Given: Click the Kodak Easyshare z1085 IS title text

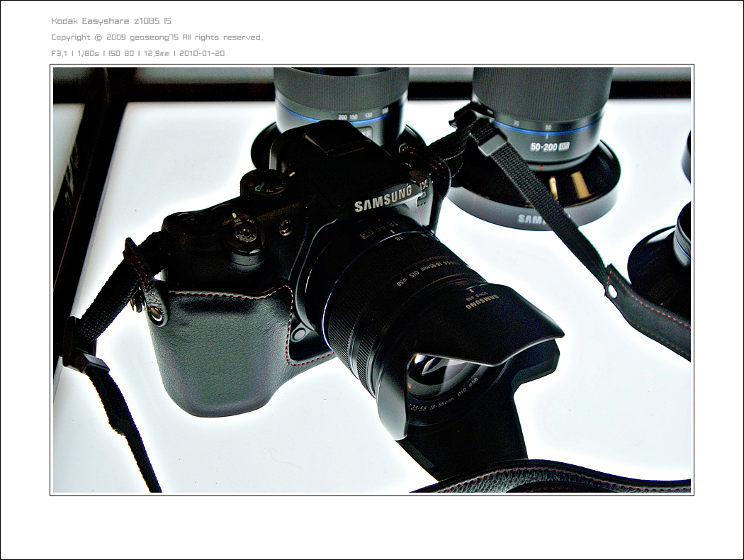Looking at the screenshot, I should tap(111, 21).
